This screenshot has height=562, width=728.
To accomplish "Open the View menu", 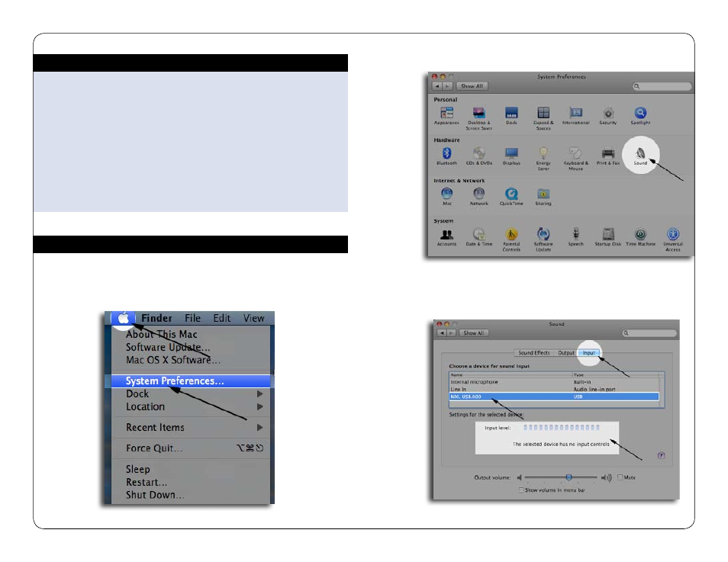I will (x=254, y=318).
